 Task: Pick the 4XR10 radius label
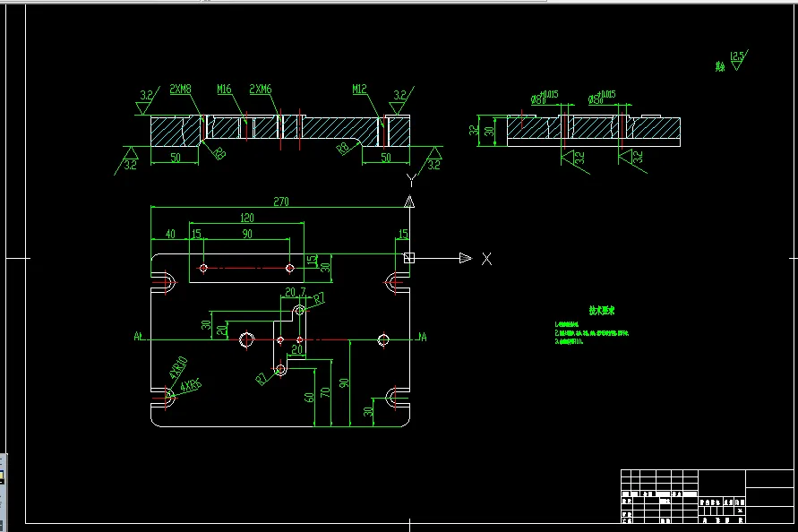[x=178, y=367]
